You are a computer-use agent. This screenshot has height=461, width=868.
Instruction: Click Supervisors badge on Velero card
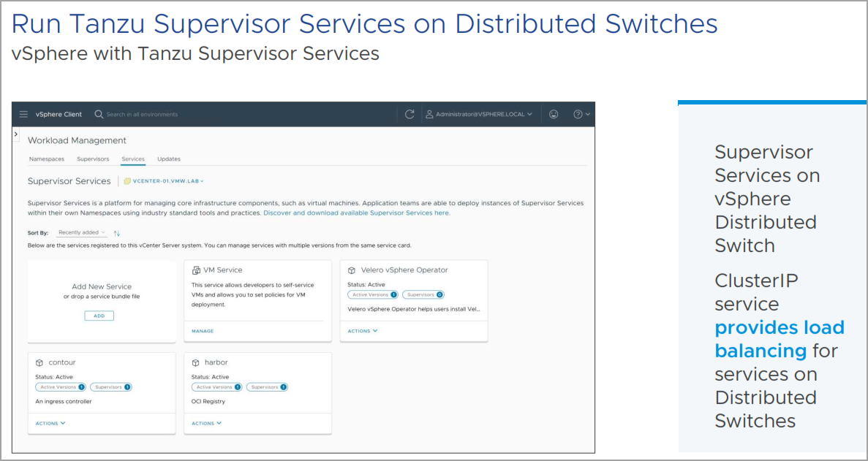(x=423, y=294)
